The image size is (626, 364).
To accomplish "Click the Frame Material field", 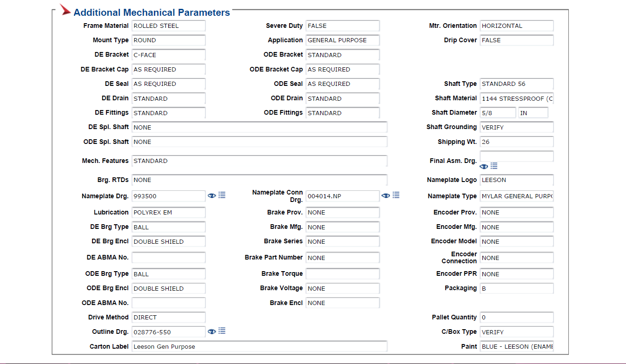I will [x=169, y=26].
